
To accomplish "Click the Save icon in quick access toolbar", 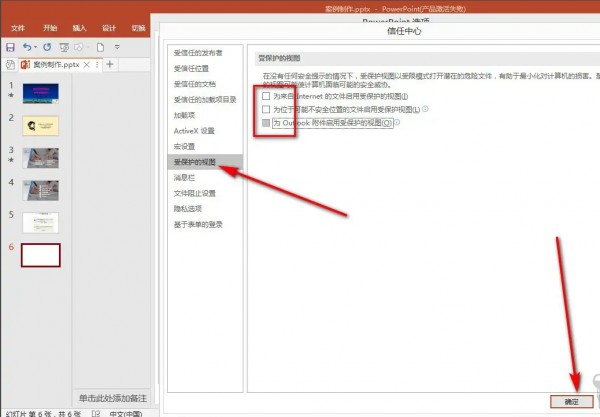I will pyautogui.click(x=10, y=47).
